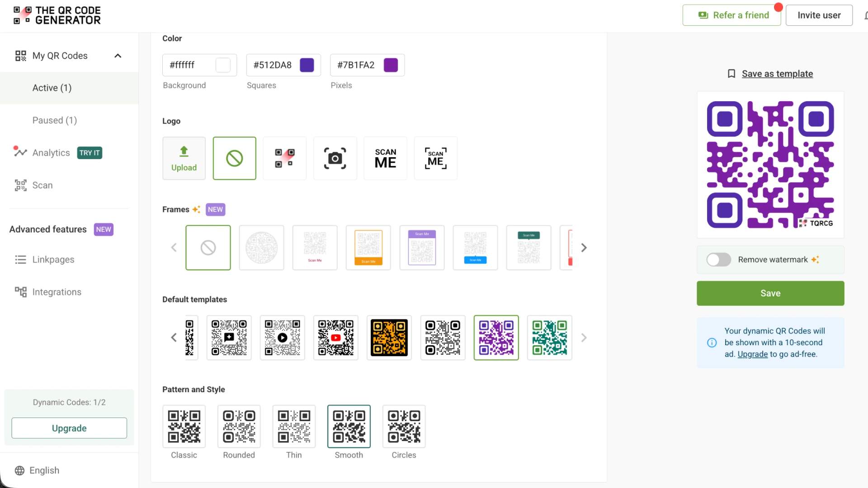This screenshot has height=488, width=868.
Task: Choose the QR code generator logo
Action: click(x=285, y=158)
